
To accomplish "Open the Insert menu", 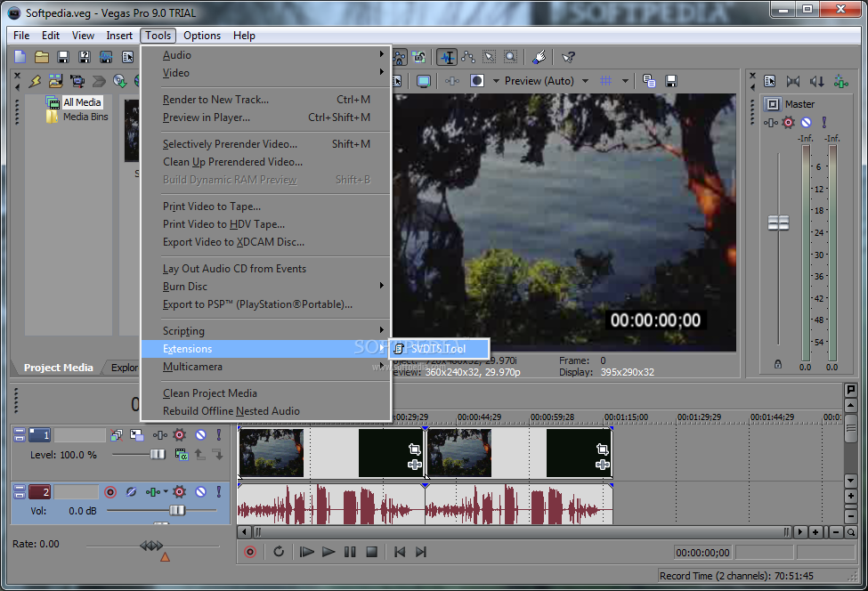I will click(x=119, y=36).
